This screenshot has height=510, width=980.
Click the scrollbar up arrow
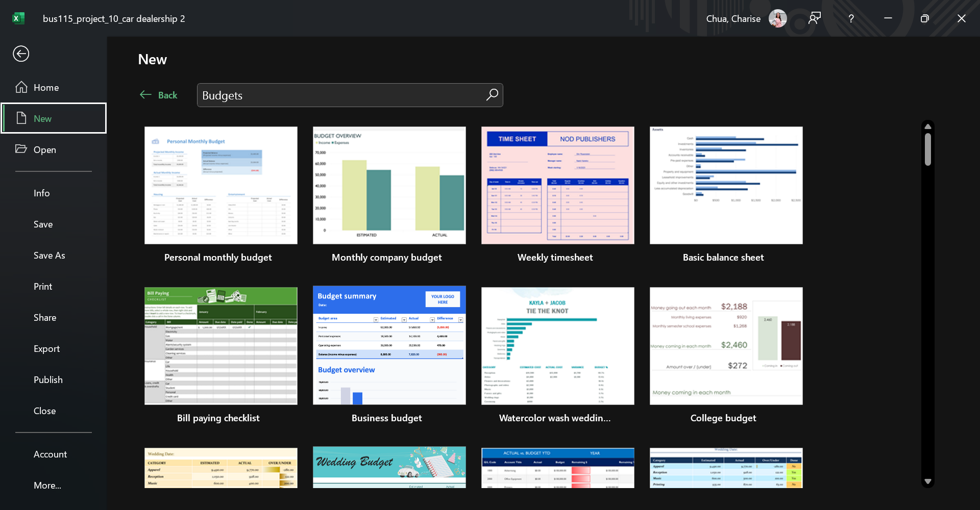(x=928, y=126)
